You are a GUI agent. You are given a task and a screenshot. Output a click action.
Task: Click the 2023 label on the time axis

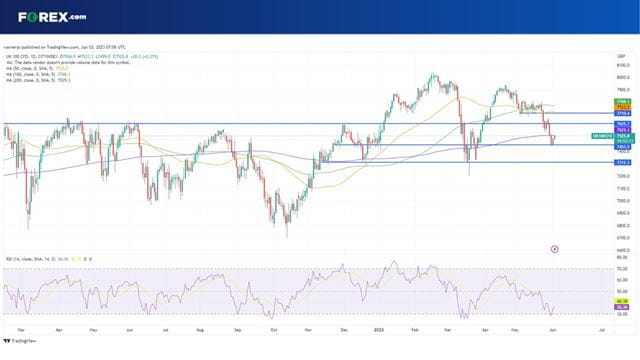[379, 330]
